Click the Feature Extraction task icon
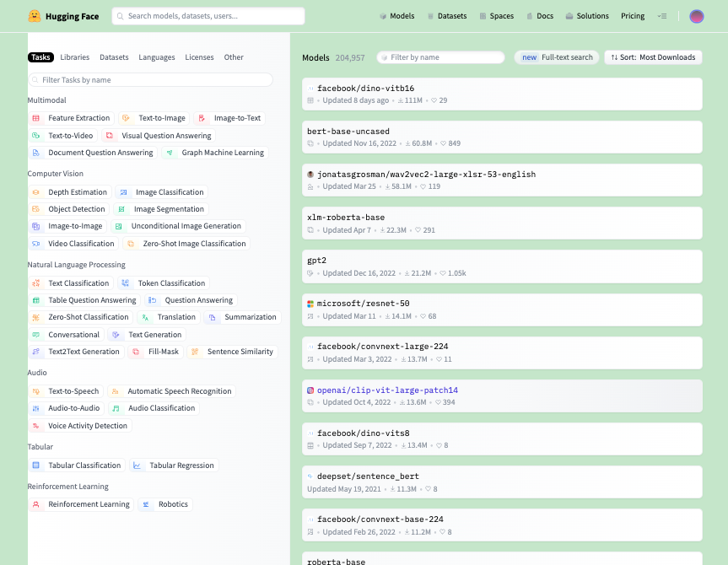This screenshot has width=728, height=565. click(35, 118)
